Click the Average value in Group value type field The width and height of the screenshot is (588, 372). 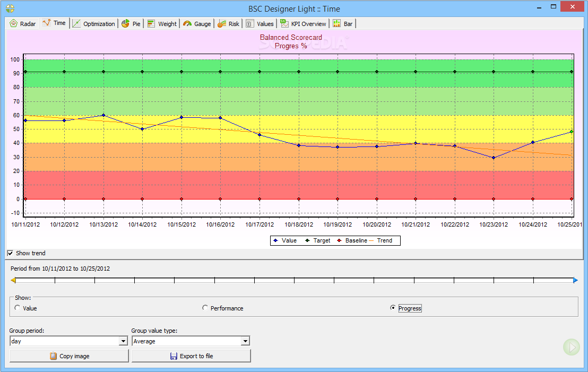click(144, 341)
